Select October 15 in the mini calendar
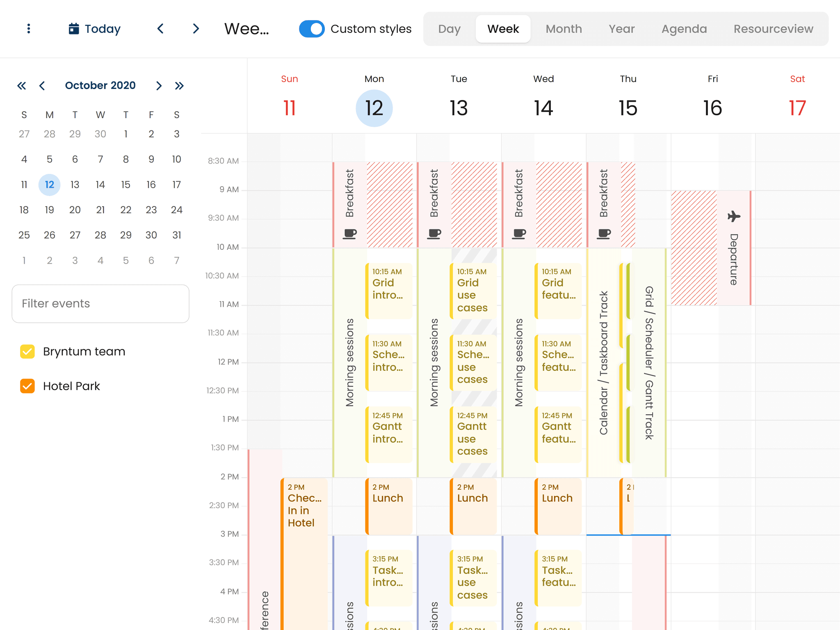 pos(126,185)
